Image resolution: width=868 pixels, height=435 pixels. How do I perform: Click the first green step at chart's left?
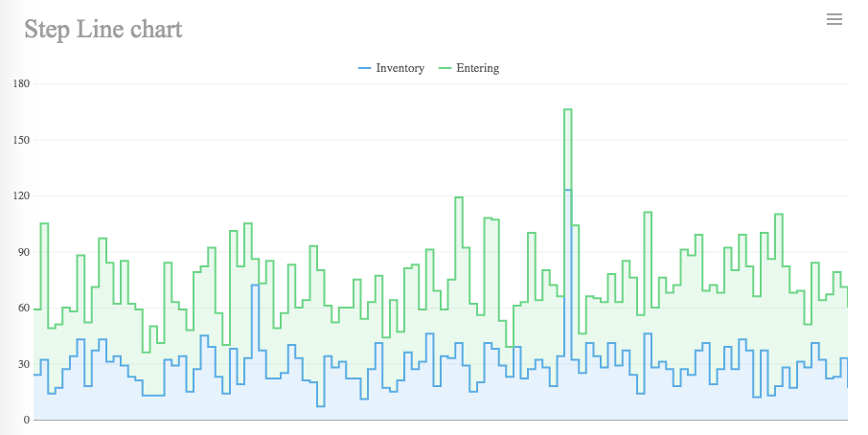(x=37, y=309)
